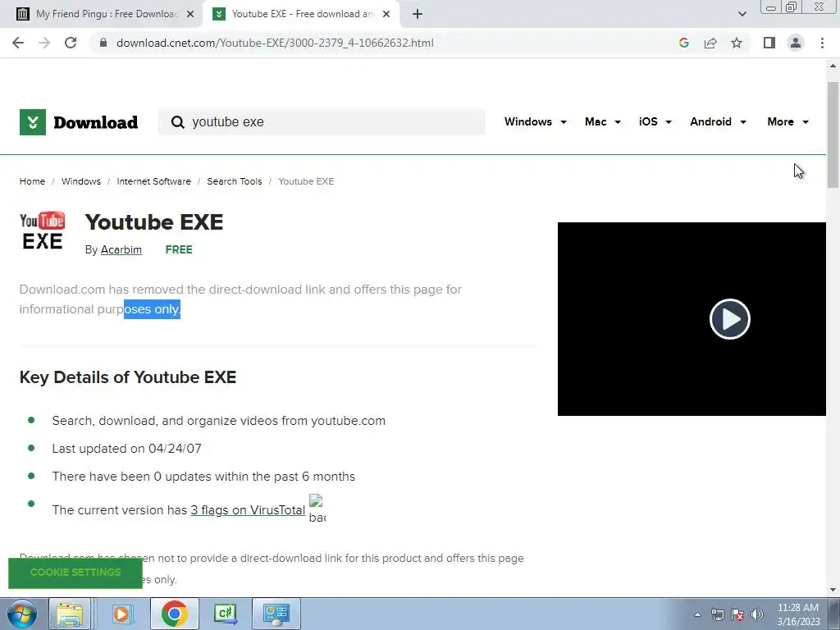Click the network tray icon
Screen dimensions: 840x630
coord(717,614)
